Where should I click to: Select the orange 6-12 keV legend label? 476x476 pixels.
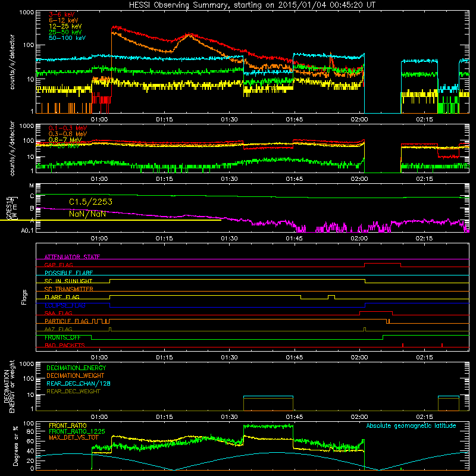tap(64, 20)
